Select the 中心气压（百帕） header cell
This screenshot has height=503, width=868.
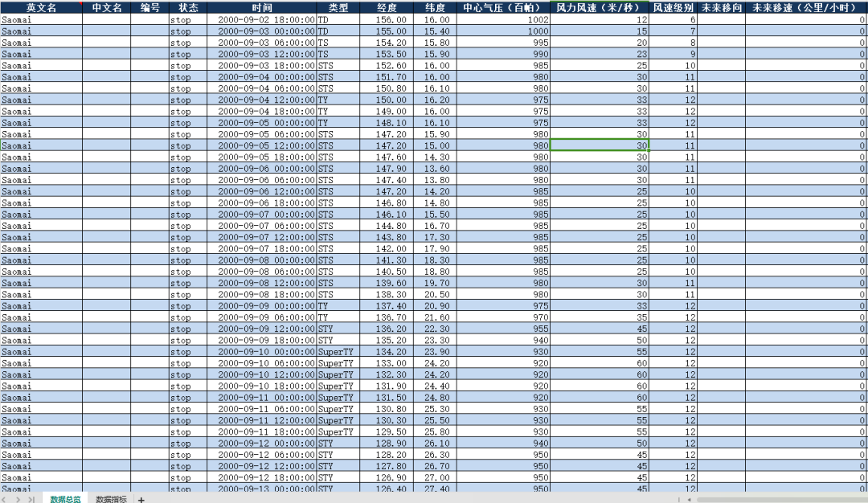coord(503,8)
